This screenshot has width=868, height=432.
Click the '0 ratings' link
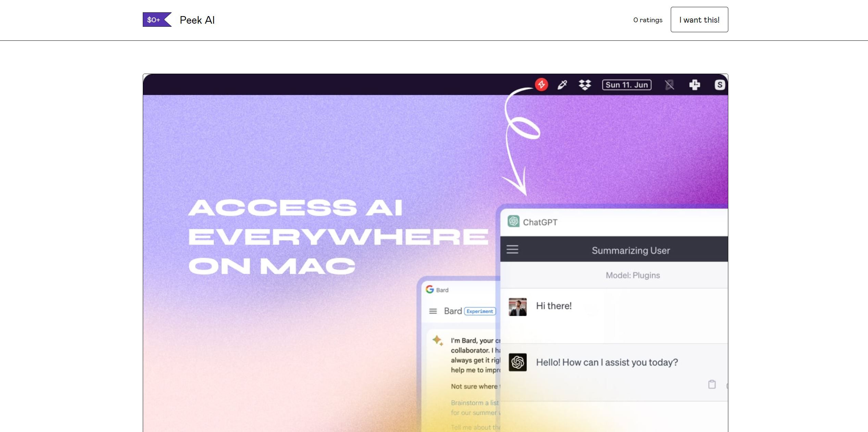[x=648, y=20]
